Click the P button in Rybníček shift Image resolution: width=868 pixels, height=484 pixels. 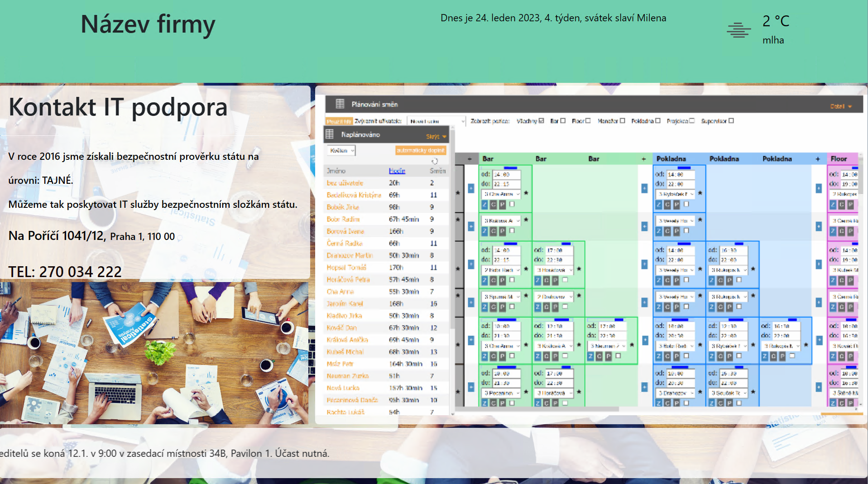(x=676, y=205)
